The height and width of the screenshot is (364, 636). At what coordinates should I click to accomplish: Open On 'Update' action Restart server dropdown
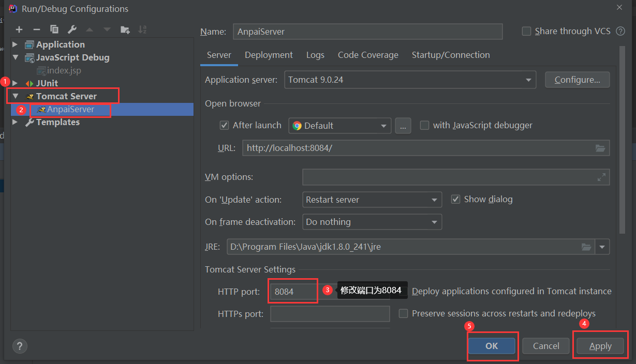point(372,200)
